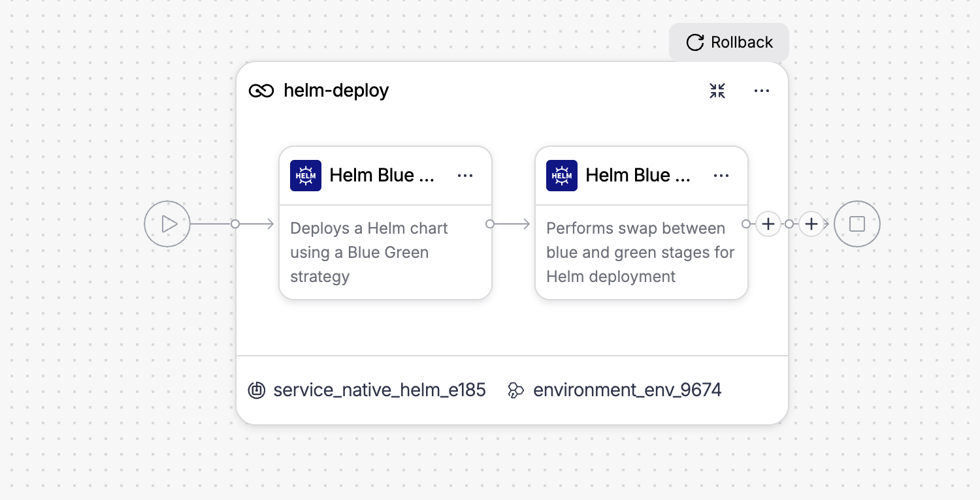Click the output connector of the deploy step
The width and height of the screenshot is (980, 500).
(x=490, y=224)
